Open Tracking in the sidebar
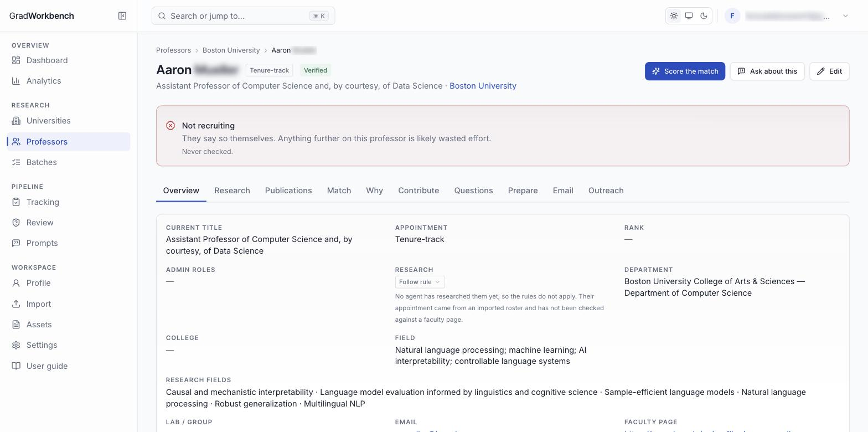 [x=69, y=202]
